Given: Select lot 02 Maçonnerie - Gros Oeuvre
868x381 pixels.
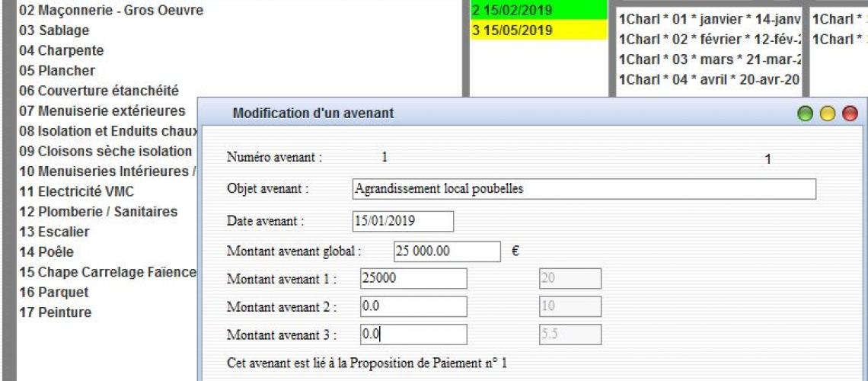Looking at the screenshot, I should tap(111, 10).
